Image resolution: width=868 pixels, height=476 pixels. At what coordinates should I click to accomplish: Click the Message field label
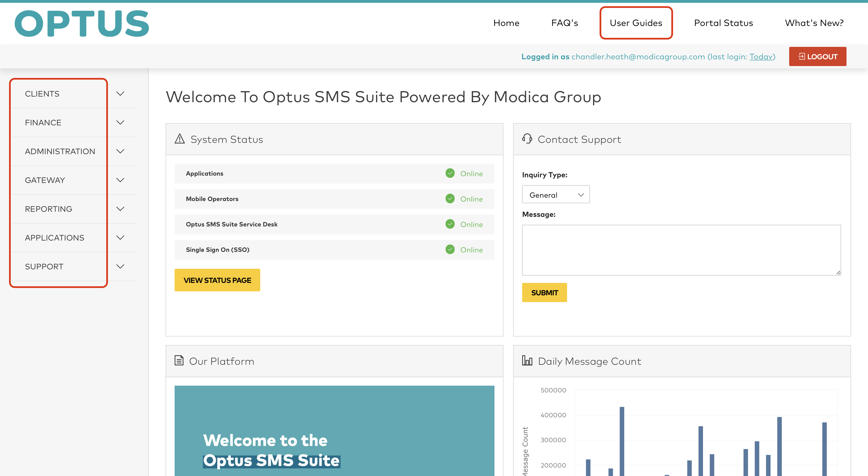coord(539,214)
